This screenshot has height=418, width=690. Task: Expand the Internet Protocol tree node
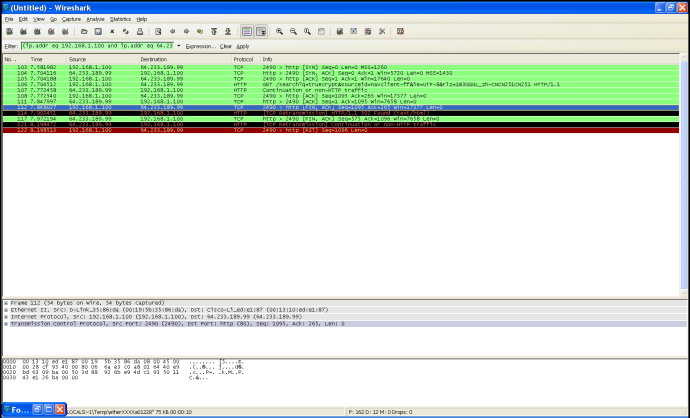6,317
